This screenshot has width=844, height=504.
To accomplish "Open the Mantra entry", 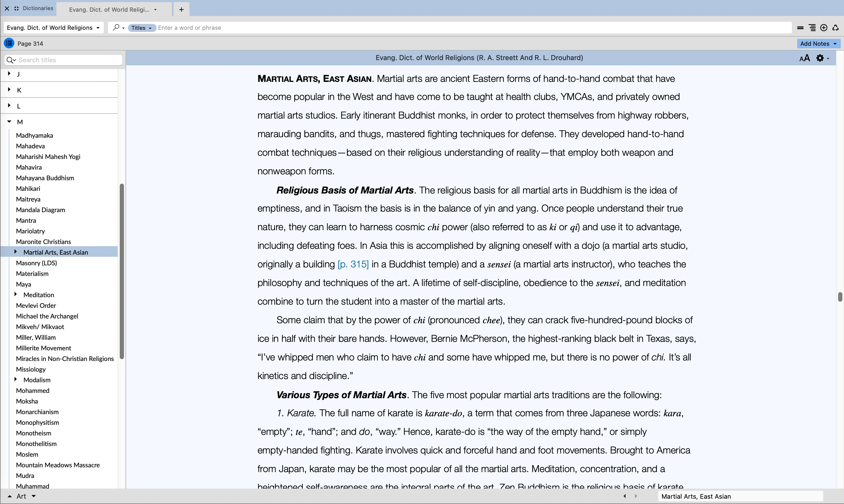I will pos(26,220).
